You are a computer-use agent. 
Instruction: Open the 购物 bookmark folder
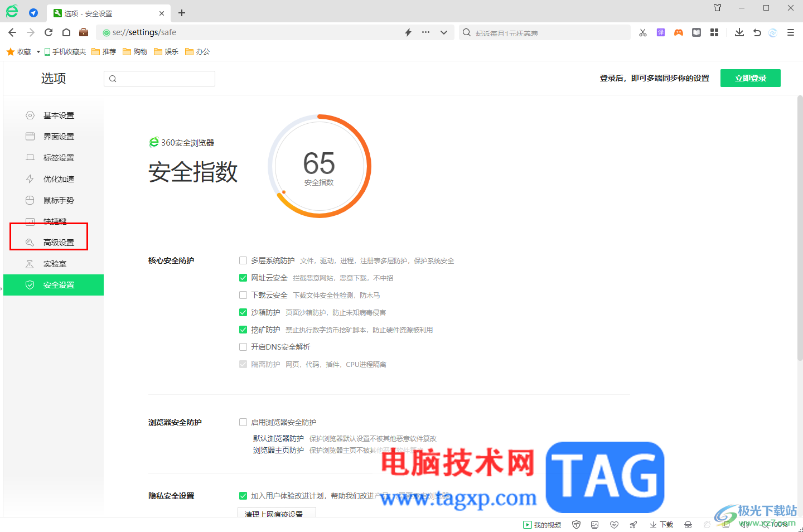135,52
